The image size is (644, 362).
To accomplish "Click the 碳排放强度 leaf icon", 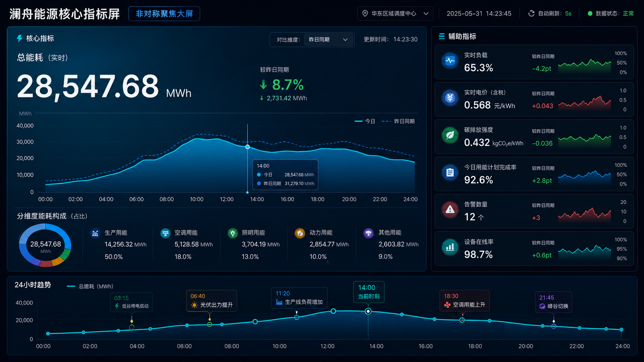I will tap(450, 135).
